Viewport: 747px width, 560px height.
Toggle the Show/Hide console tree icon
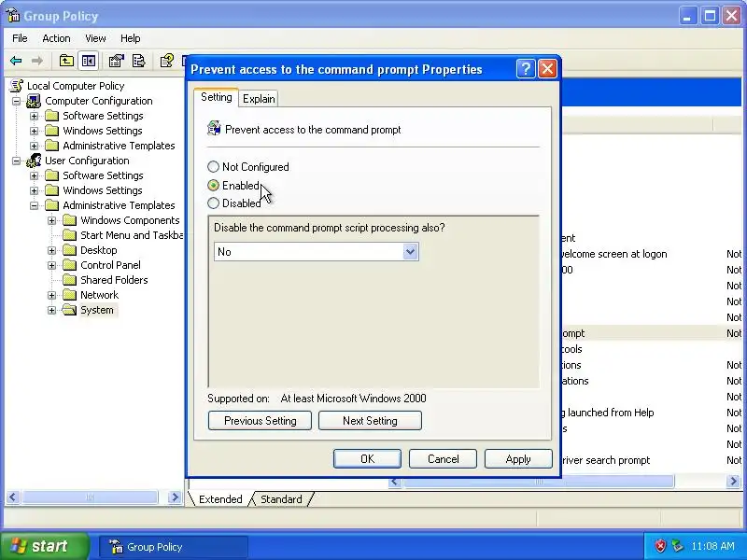pos(89,61)
